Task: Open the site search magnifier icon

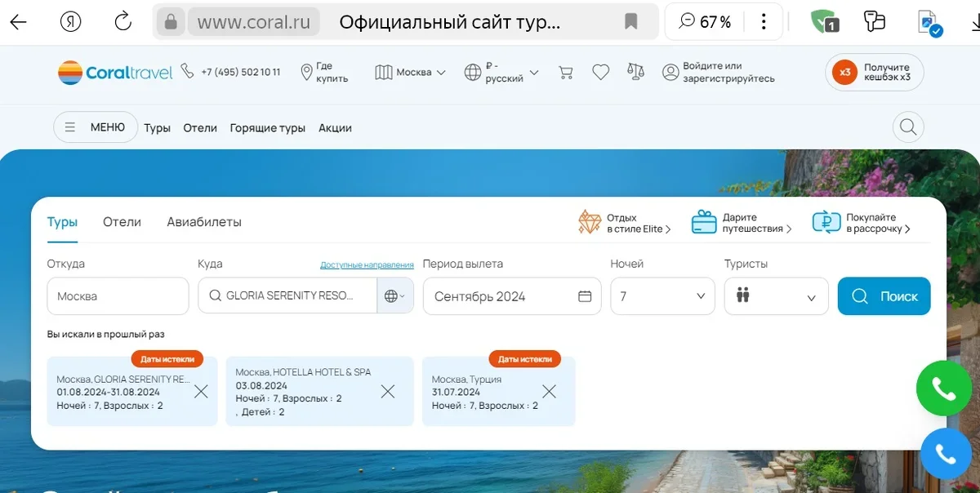Action: [x=907, y=127]
